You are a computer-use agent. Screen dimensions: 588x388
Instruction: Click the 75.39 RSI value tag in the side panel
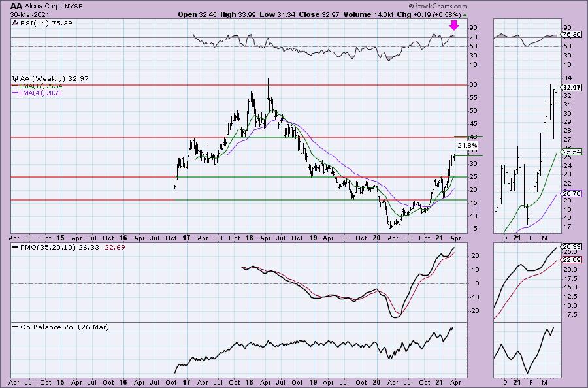pyautogui.click(x=572, y=35)
